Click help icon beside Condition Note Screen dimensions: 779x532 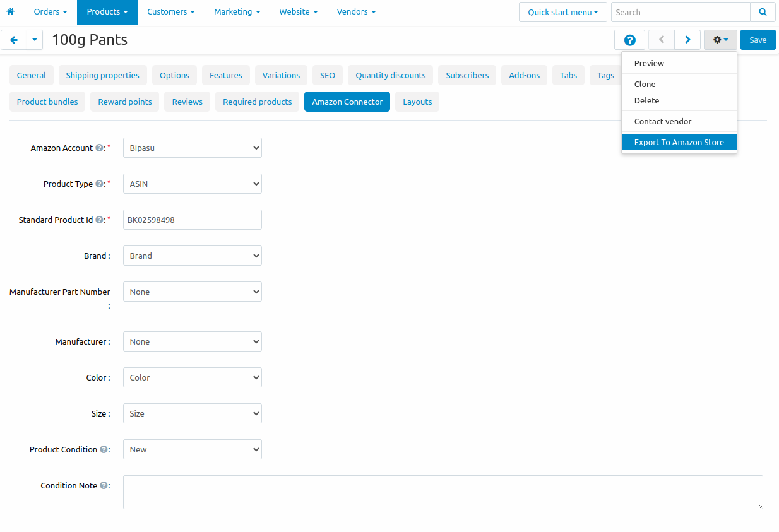pyautogui.click(x=104, y=486)
